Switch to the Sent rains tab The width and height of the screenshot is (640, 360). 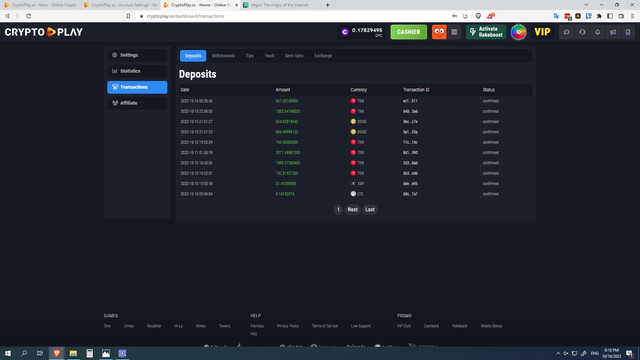click(294, 56)
